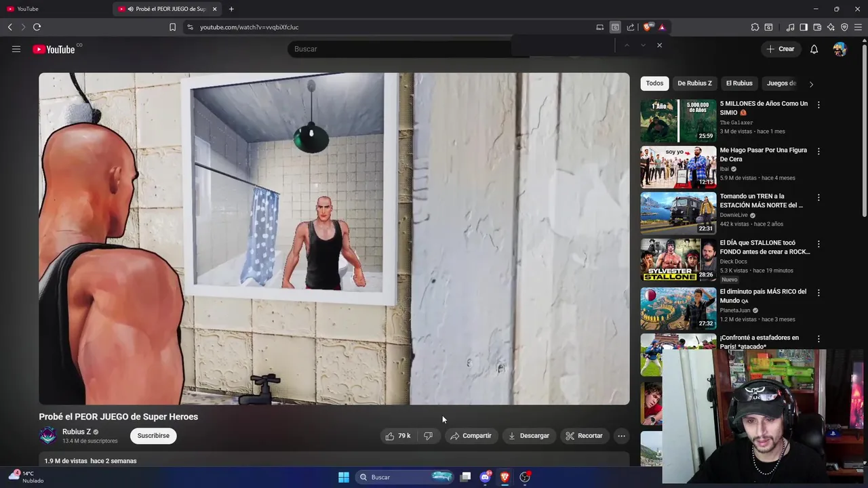Switch to the first YouTube tab

pyautogui.click(x=58, y=9)
